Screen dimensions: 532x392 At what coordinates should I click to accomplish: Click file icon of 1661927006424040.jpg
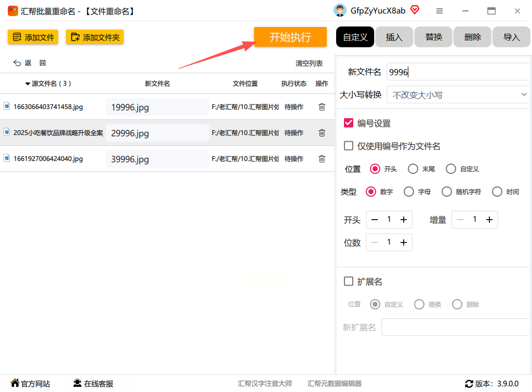[7, 158]
